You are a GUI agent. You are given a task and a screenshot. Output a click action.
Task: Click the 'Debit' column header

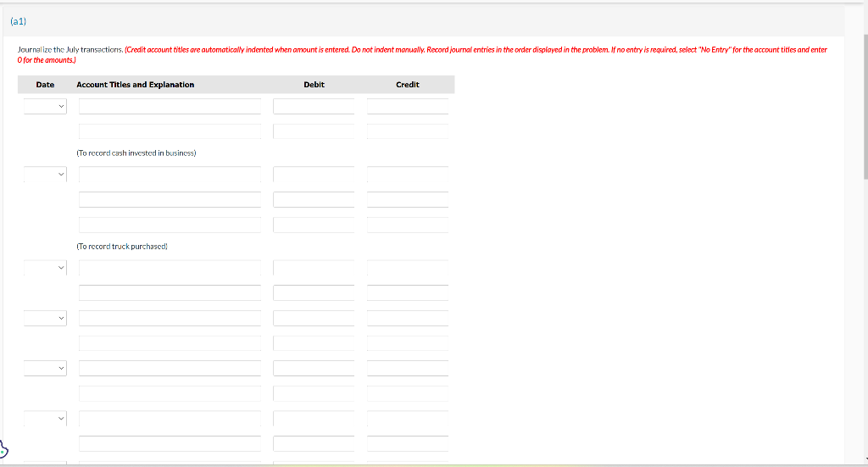coord(314,85)
